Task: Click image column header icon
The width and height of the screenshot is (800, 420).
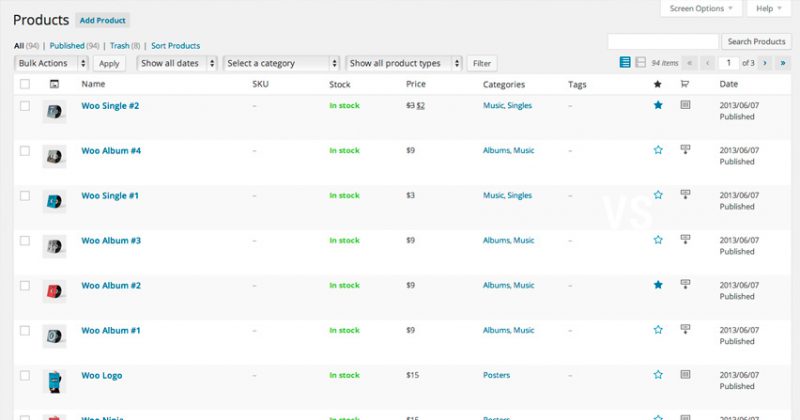Action: [54, 84]
